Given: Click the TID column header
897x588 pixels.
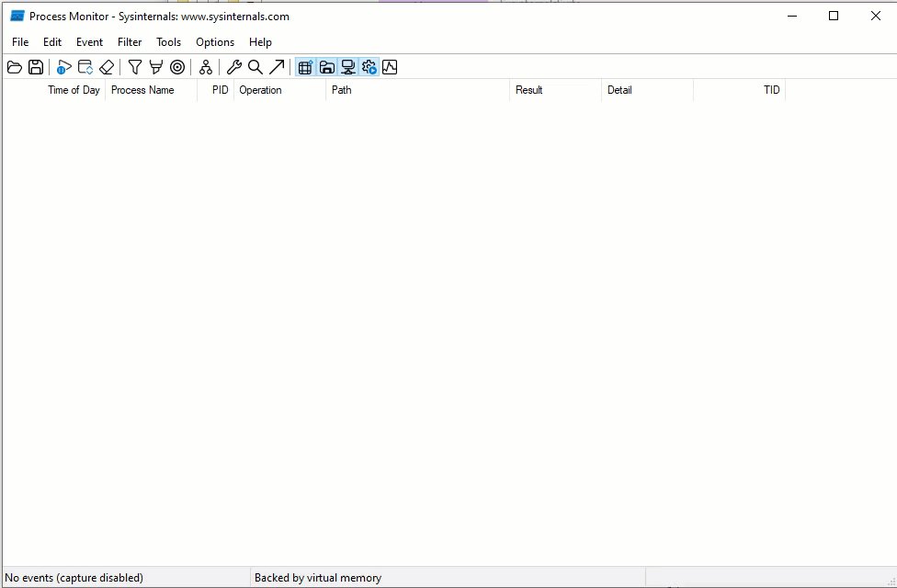Looking at the screenshot, I should pyautogui.click(x=740, y=90).
